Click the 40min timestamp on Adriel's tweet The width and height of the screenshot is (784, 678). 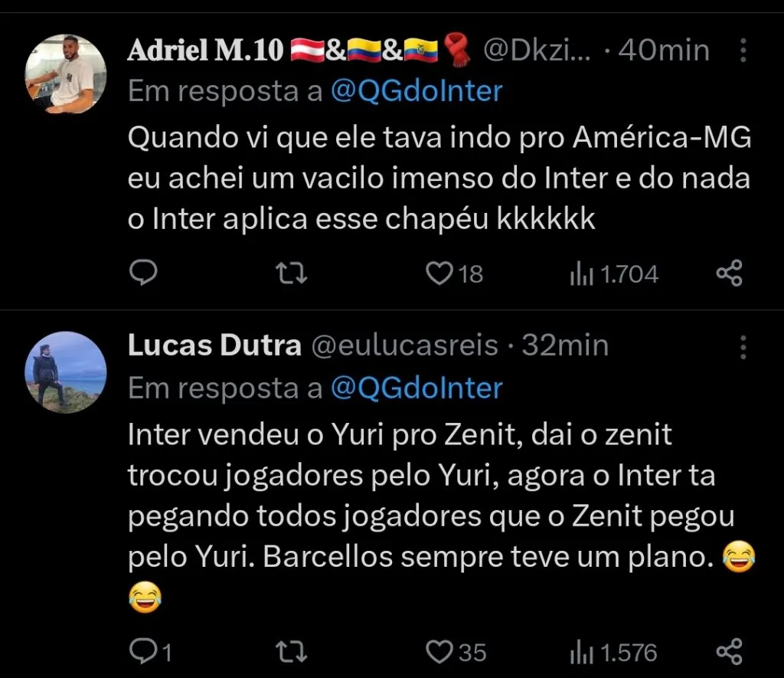[665, 49]
